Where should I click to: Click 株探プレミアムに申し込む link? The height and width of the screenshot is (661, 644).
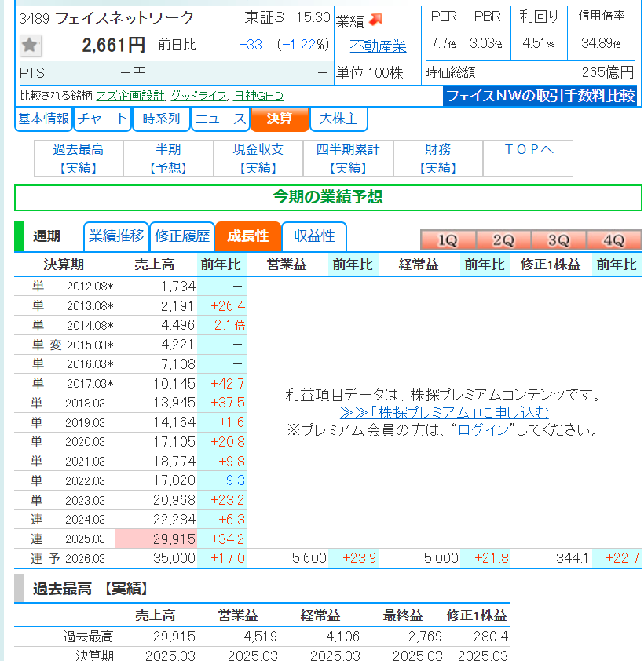(444, 412)
